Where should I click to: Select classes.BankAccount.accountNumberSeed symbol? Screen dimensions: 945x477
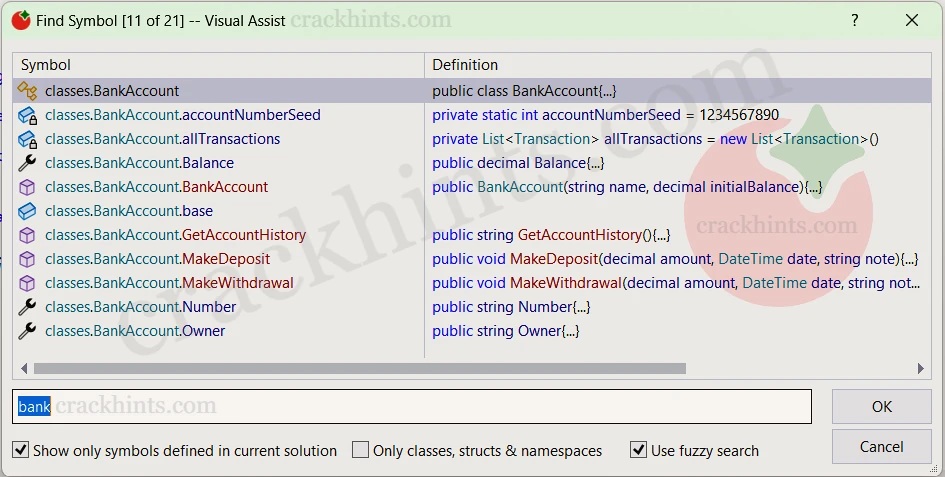183,115
